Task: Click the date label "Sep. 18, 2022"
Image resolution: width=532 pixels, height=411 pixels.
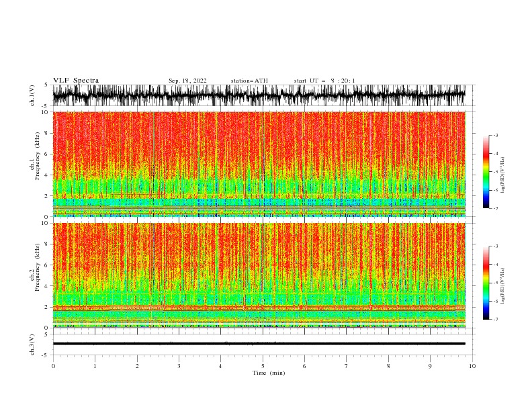Action: tap(187, 81)
